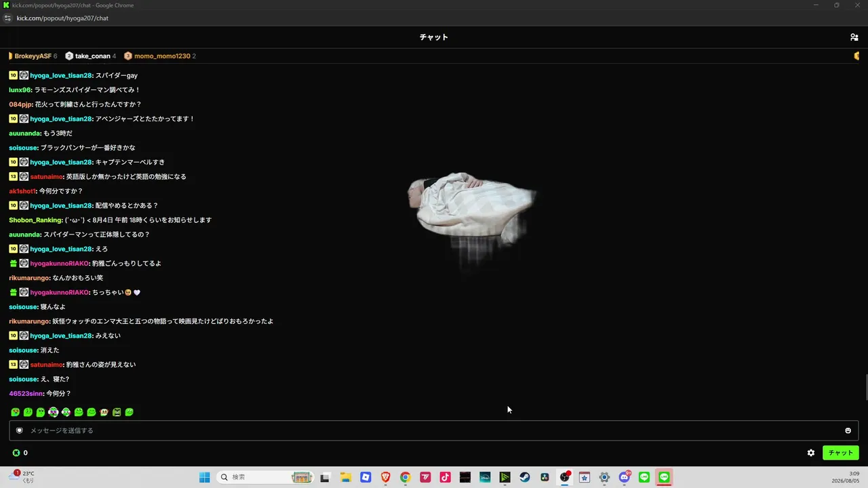
Task: Click username lunx96 in chat
Action: (x=20, y=90)
